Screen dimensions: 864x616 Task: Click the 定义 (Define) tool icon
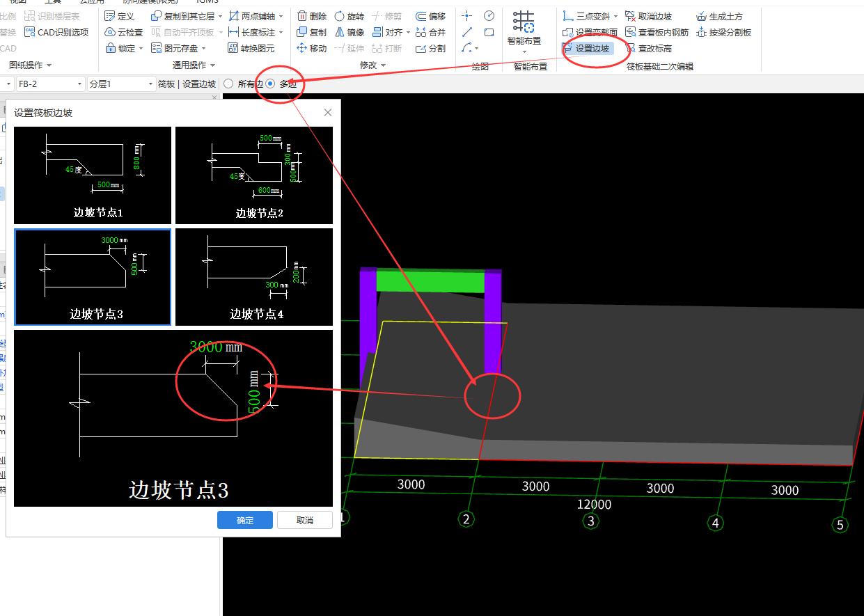(x=110, y=16)
